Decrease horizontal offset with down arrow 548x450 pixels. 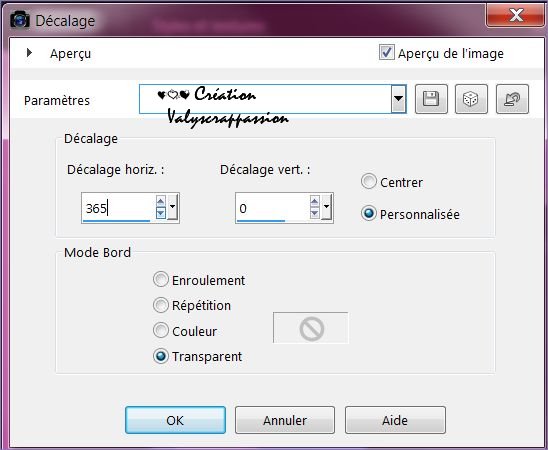pos(160,212)
